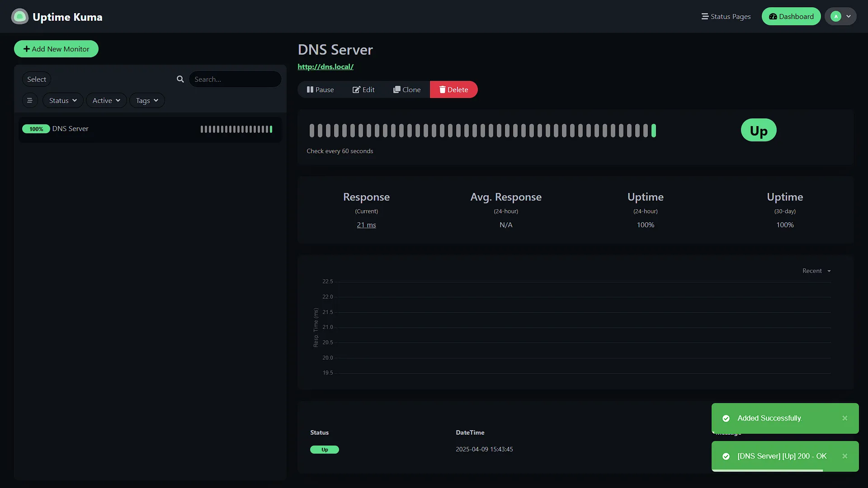Viewport: 868px width, 488px height.
Task: Open the http://dns.local/ link
Action: coord(325,67)
